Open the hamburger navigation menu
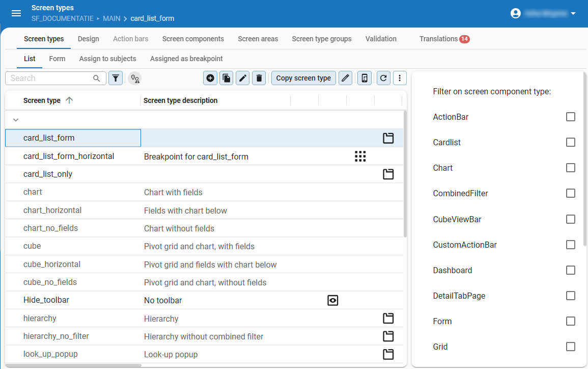Viewport: 588px width, 369px height. (16, 13)
